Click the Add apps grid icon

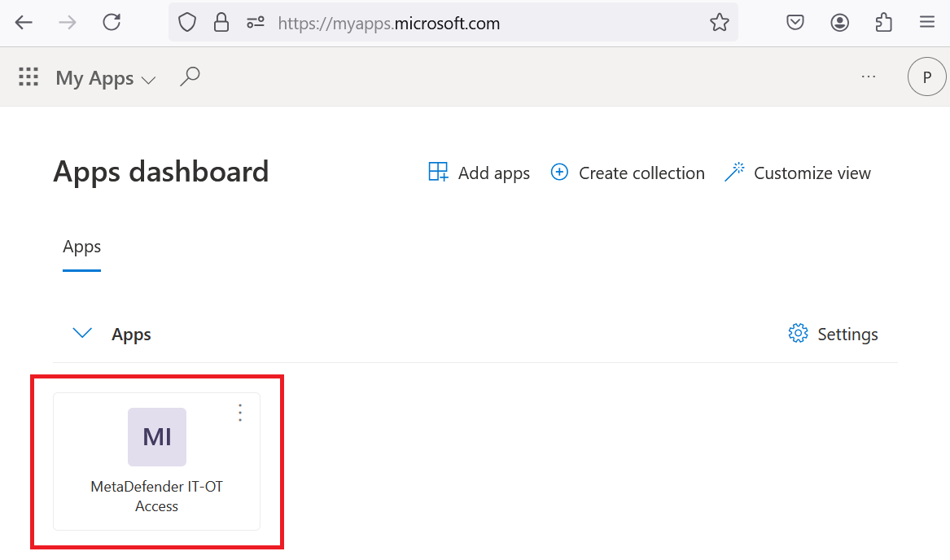(438, 172)
